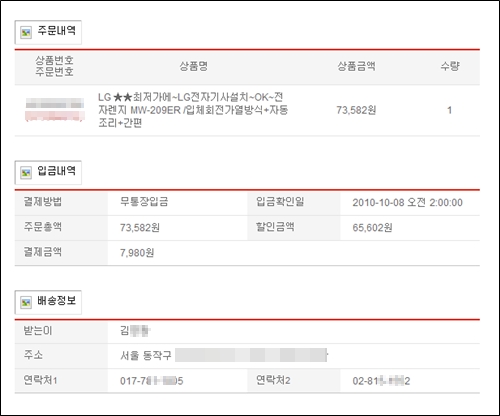The image size is (500, 416).
Task: Select the 주문내역 section tab
Action: pyautogui.click(x=48, y=32)
